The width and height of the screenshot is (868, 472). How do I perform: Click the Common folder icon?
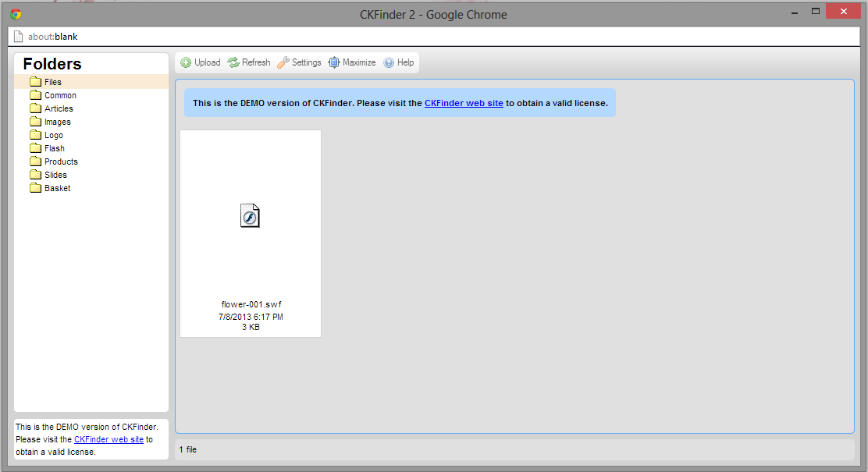(x=35, y=95)
